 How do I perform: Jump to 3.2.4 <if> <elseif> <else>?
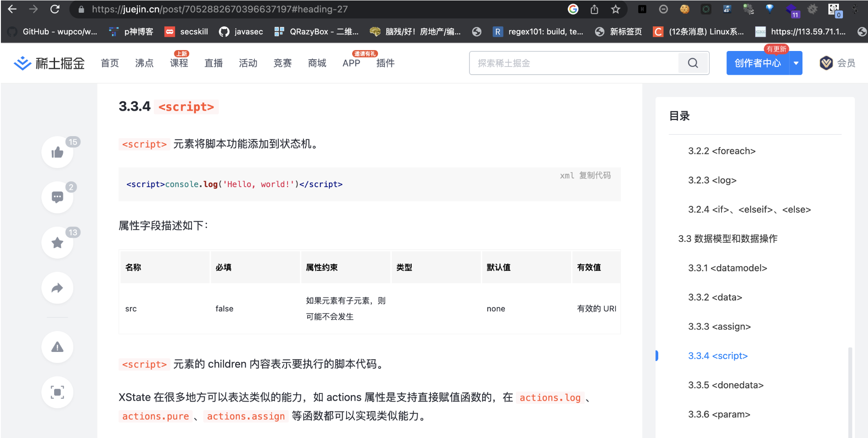(750, 209)
